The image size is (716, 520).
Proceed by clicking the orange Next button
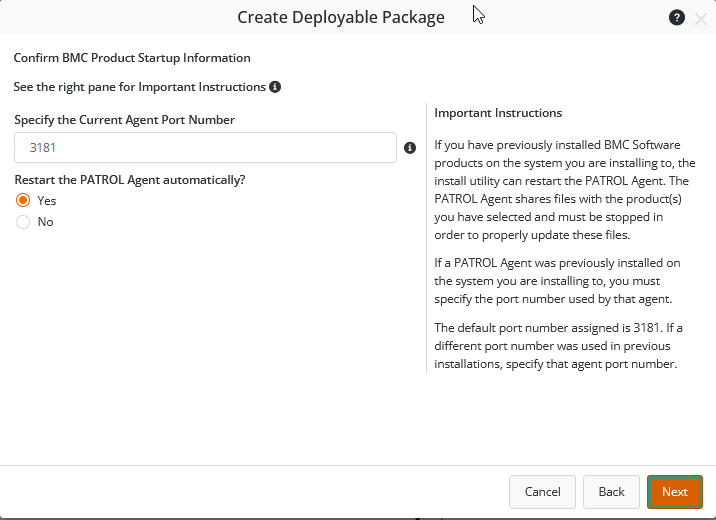(x=674, y=491)
